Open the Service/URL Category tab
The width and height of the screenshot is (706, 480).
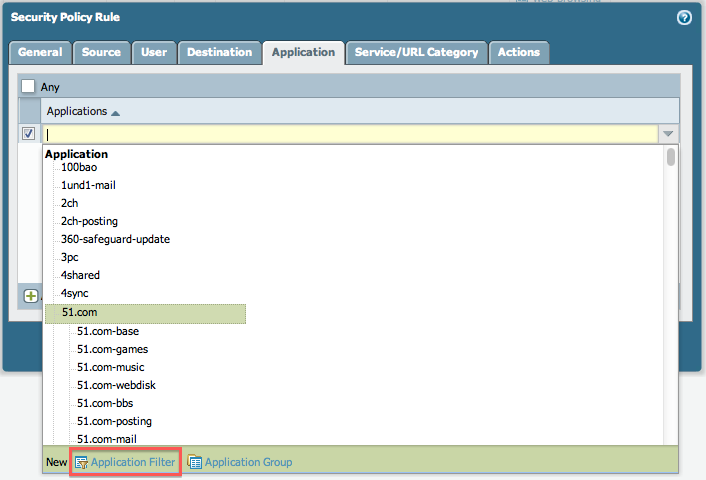(416, 52)
